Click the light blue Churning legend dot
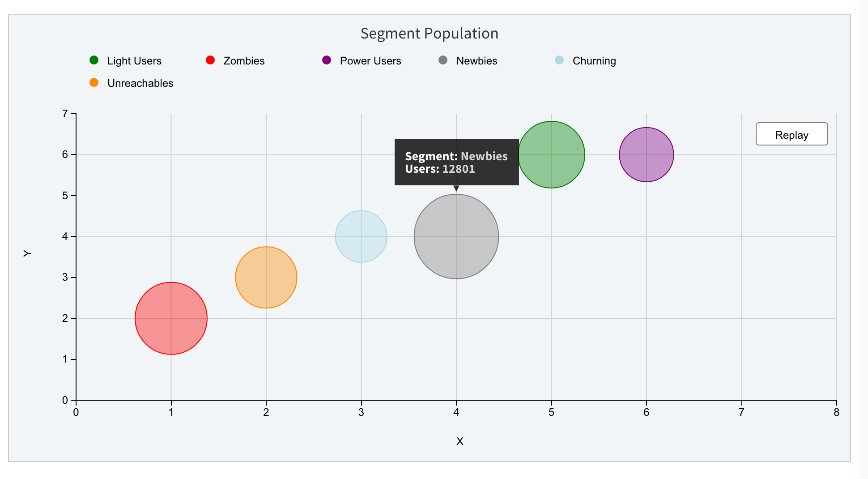The image size is (868, 479). click(x=559, y=60)
